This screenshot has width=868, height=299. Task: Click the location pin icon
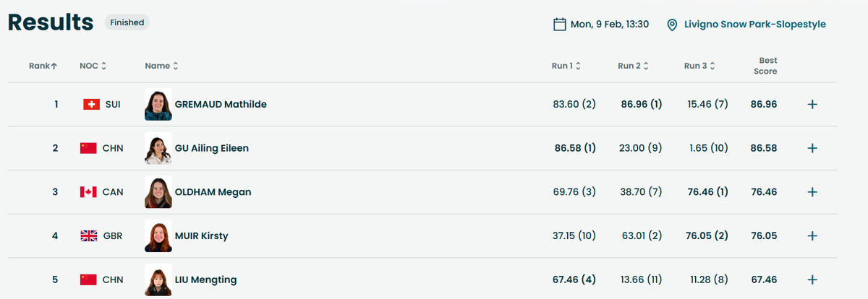(672, 25)
